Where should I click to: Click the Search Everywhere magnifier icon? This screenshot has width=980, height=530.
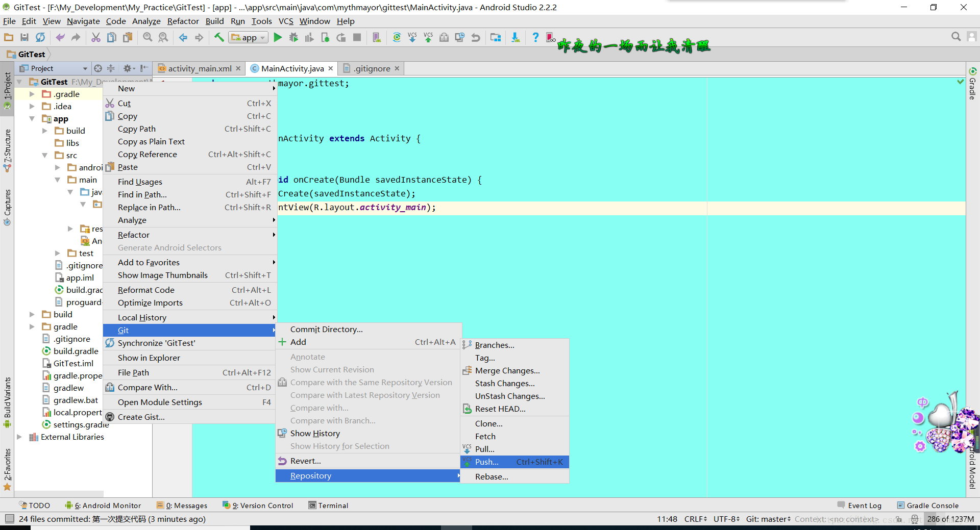(x=956, y=37)
